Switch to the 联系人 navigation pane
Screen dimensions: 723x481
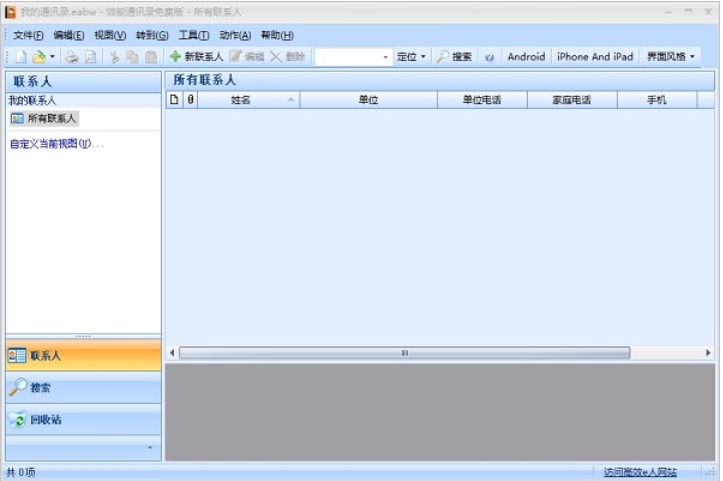(83, 356)
